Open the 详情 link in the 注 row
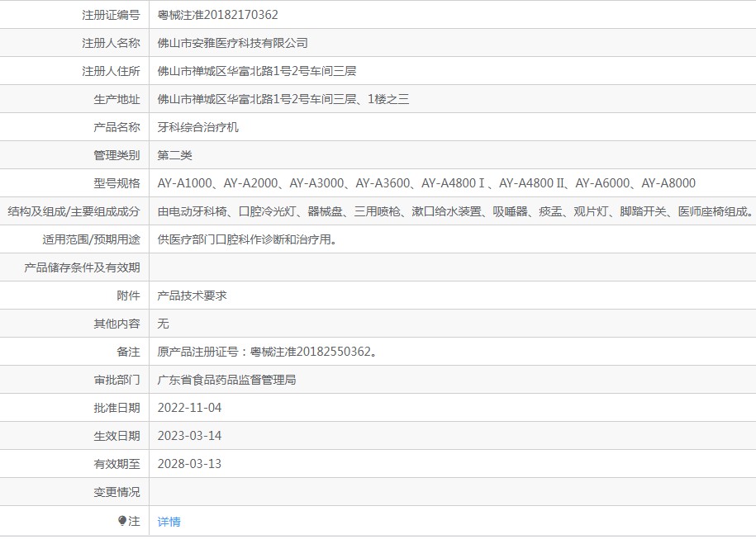 pyautogui.click(x=169, y=522)
